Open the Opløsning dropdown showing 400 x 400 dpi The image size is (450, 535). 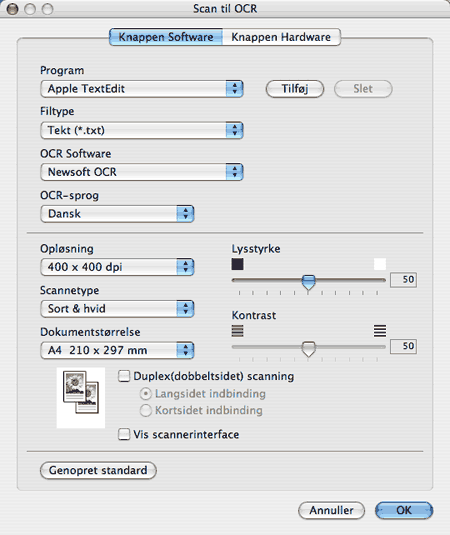pos(117,267)
